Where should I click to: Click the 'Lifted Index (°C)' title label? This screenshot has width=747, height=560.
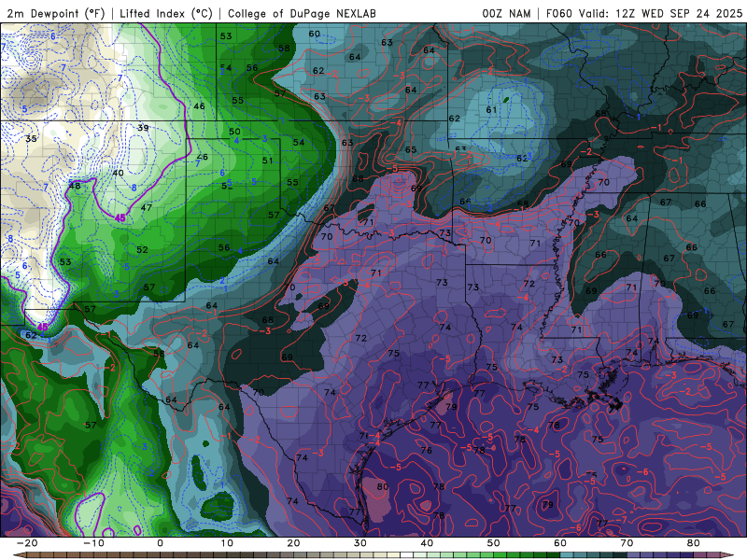[x=166, y=13]
